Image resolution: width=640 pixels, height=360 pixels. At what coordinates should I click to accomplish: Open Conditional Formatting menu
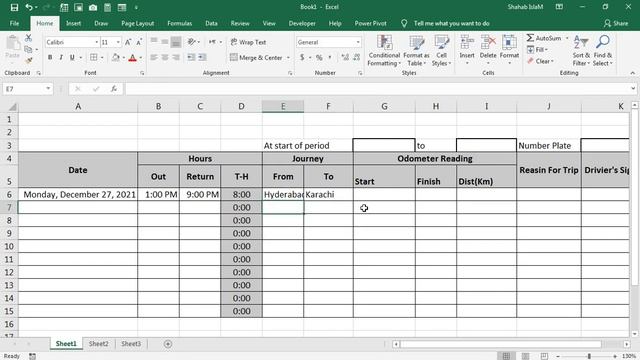click(384, 51)
